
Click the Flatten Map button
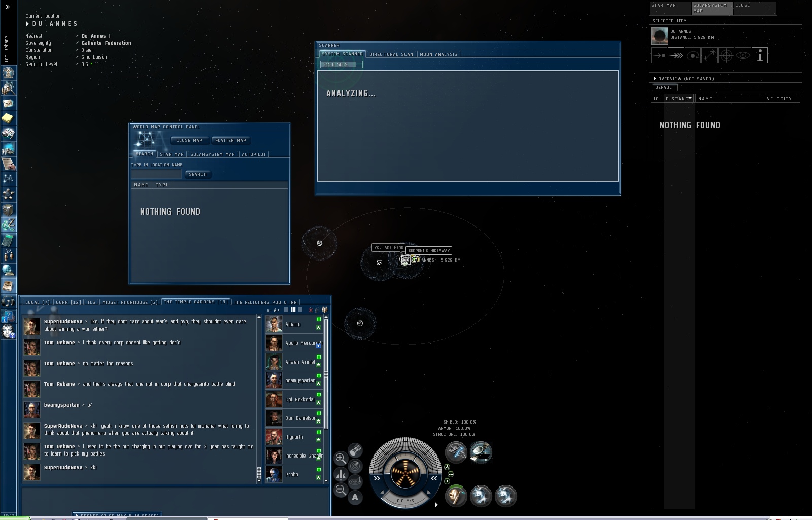[230, 140]
